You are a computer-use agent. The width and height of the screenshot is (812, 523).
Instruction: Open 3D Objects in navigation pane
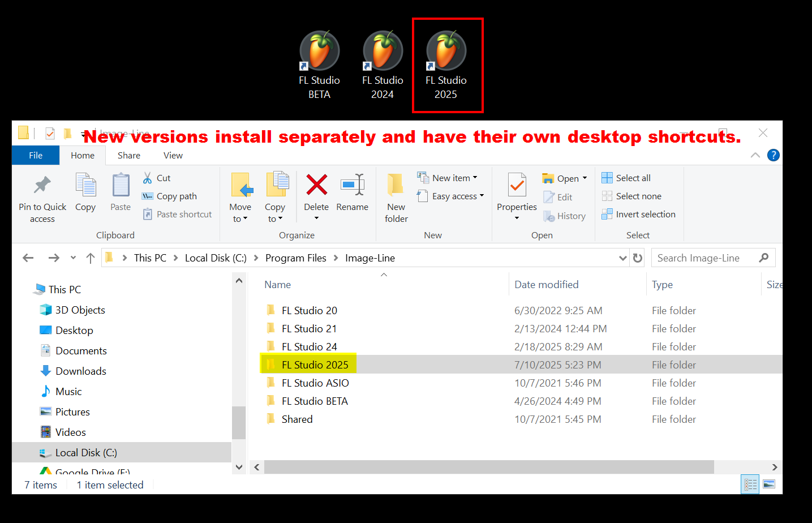[80, 310]
